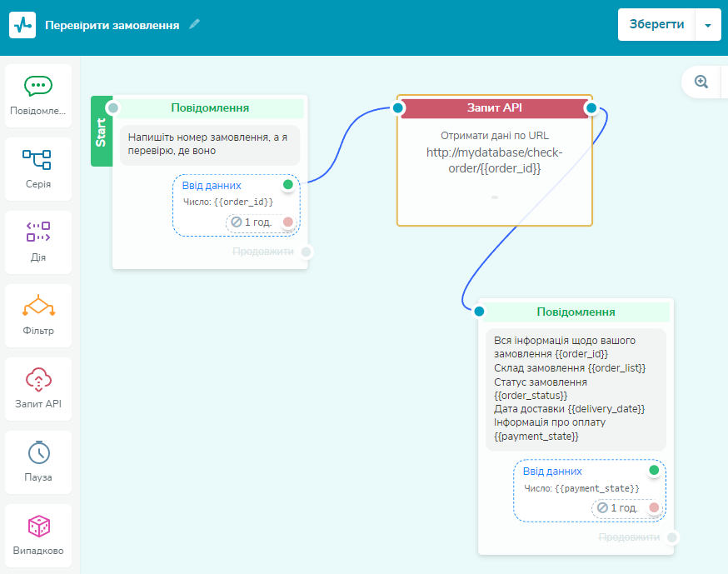Select the Запит API node header
Viewport: 728px width, 574px height.
coord(494,107)
